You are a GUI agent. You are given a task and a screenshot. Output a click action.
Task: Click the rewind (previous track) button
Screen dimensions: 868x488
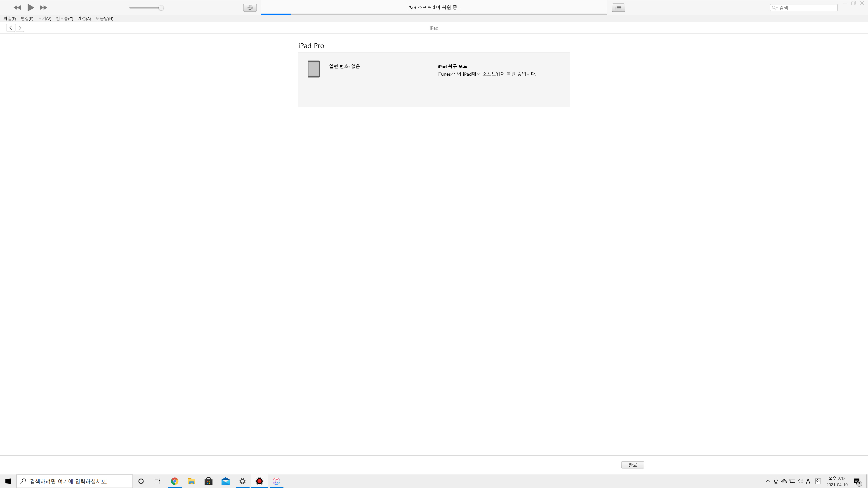[17, 7]
